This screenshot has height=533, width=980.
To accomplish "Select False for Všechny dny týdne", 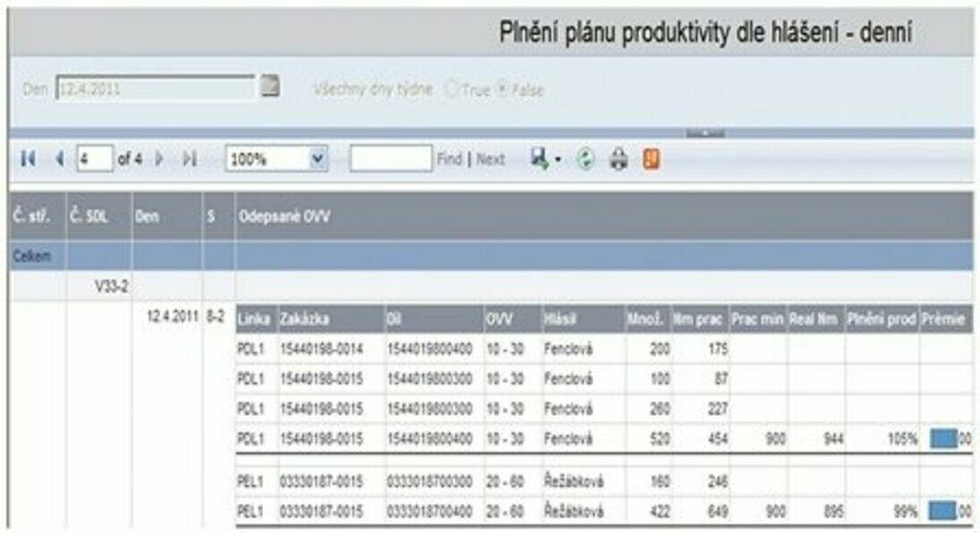I will tap(502, 89).
